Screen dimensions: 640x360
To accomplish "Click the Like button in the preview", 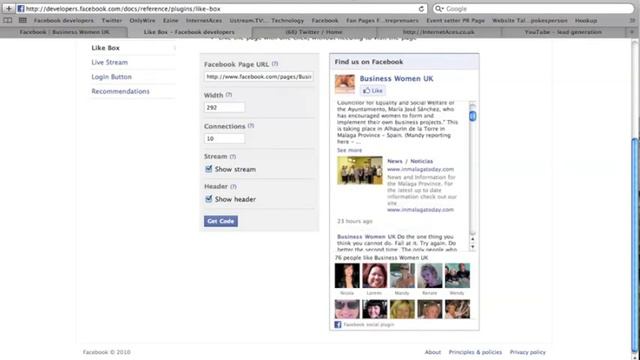I will 373,91.
